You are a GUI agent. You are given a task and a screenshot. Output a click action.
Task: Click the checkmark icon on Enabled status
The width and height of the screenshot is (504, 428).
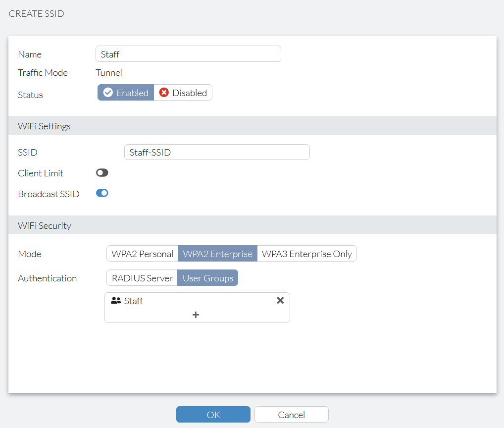click(x=108, y=92)
